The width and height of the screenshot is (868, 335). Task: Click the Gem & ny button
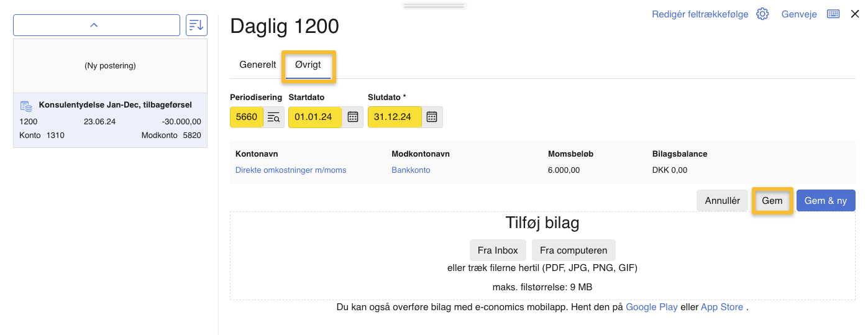[x=825, y=201]
